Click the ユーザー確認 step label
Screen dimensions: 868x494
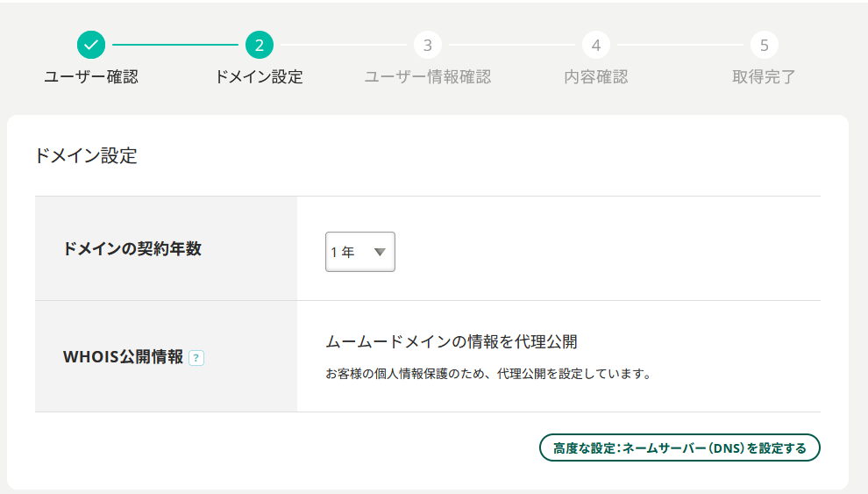[x=91, y=76]
